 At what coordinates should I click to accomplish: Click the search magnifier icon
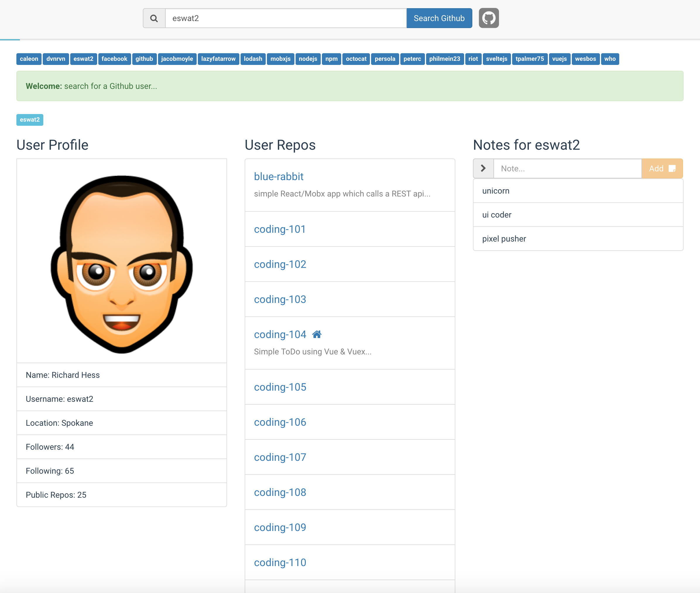coord(154,18)
